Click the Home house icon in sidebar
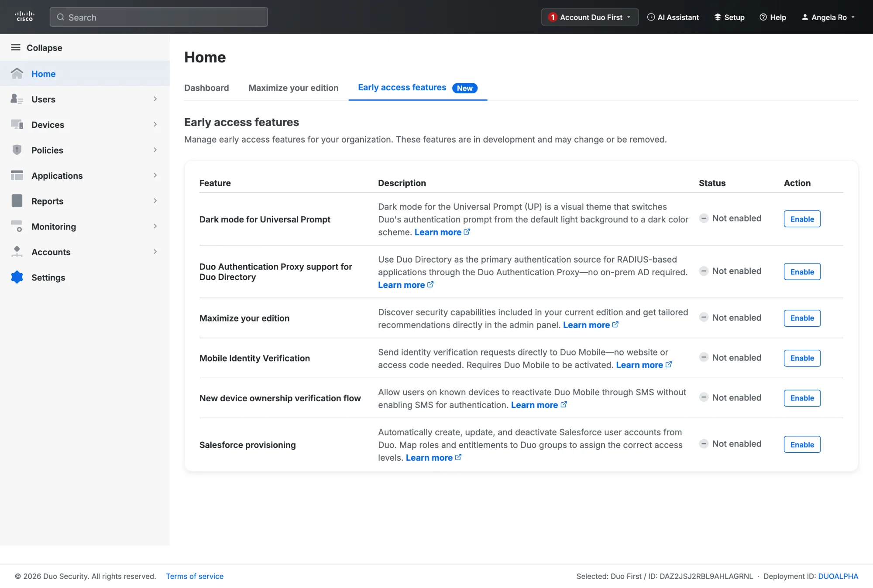873x588 pixels. [17, 73]
